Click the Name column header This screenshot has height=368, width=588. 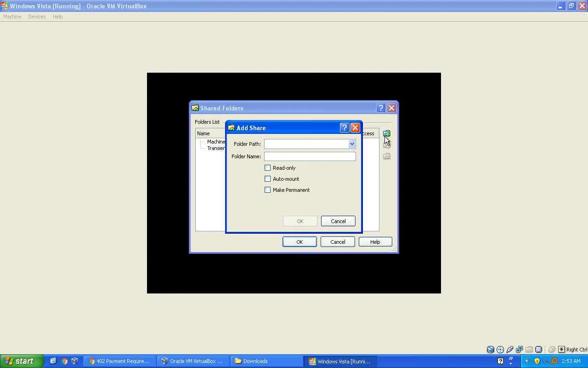coord(210,133)
